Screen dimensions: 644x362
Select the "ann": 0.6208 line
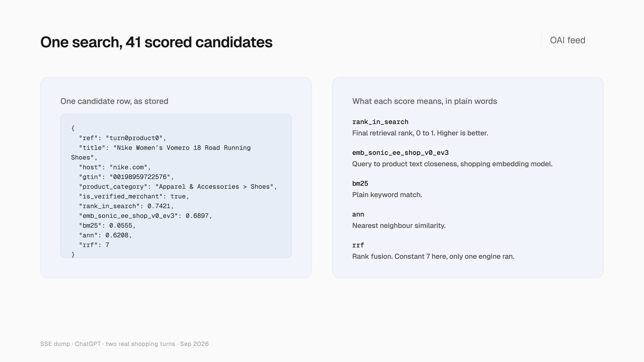click(x=105, y=235)
